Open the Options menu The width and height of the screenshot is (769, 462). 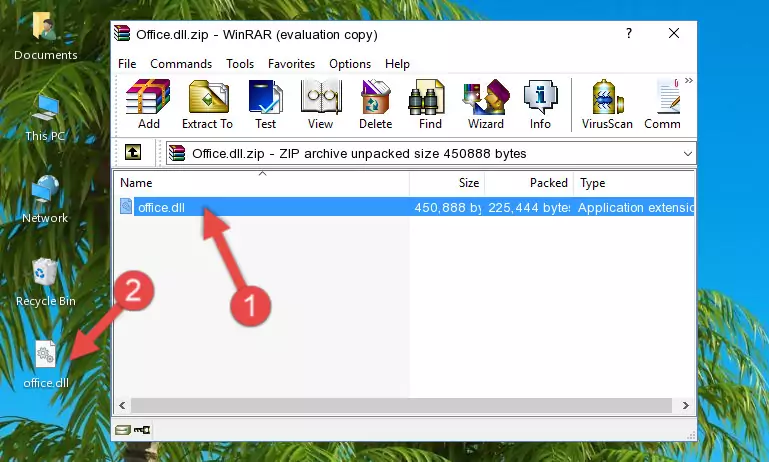click(x=350, y=64)
